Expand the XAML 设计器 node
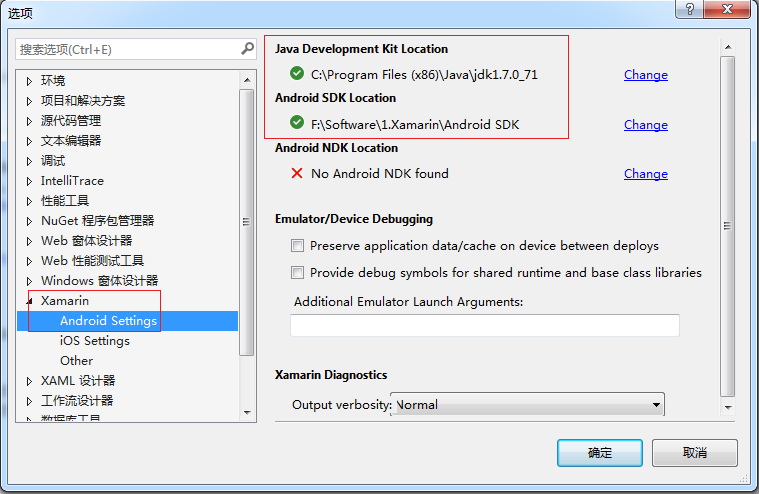The width and height of the screenshot is (759, 494). point(29,381)
